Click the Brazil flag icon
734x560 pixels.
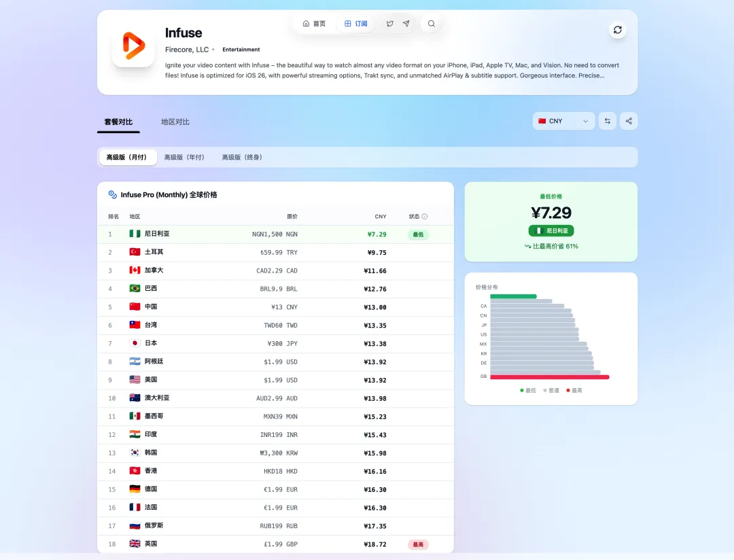pos(135,288)
